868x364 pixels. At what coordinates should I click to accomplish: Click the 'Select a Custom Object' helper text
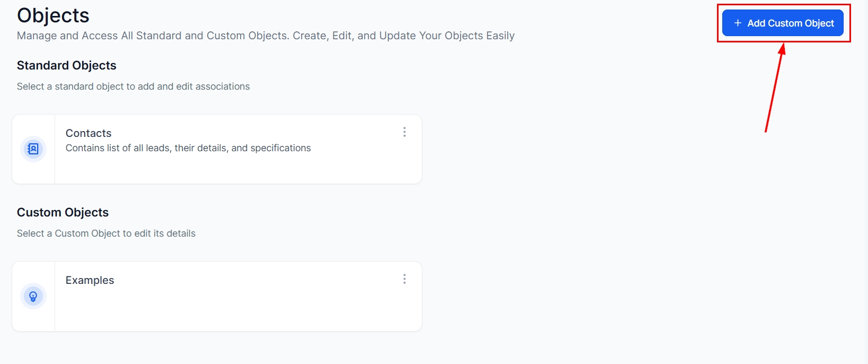[106, 233]
